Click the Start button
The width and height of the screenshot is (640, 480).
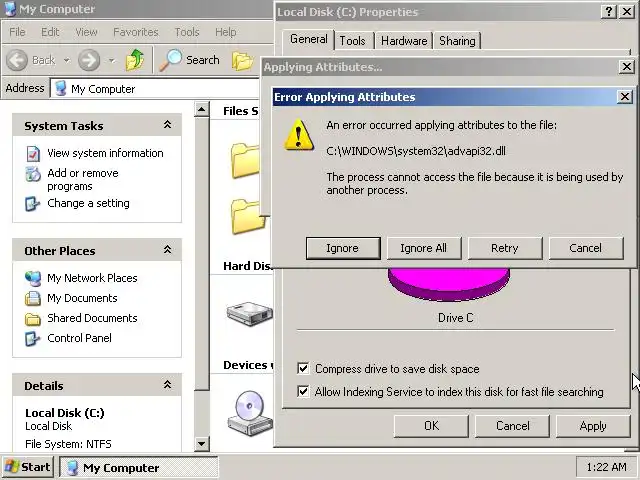pyautogui.click(x=28, y=467)
